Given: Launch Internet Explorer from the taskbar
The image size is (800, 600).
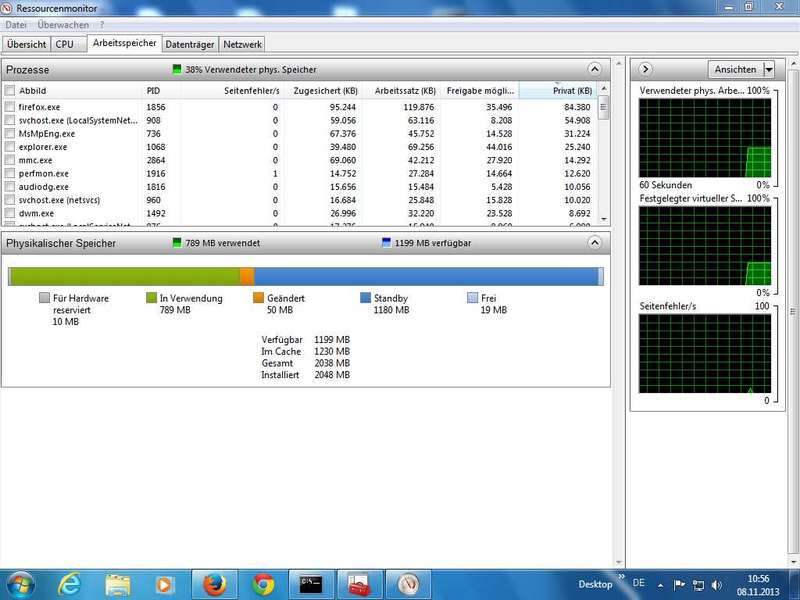Looking at the screenshot, I should (69, 583).
